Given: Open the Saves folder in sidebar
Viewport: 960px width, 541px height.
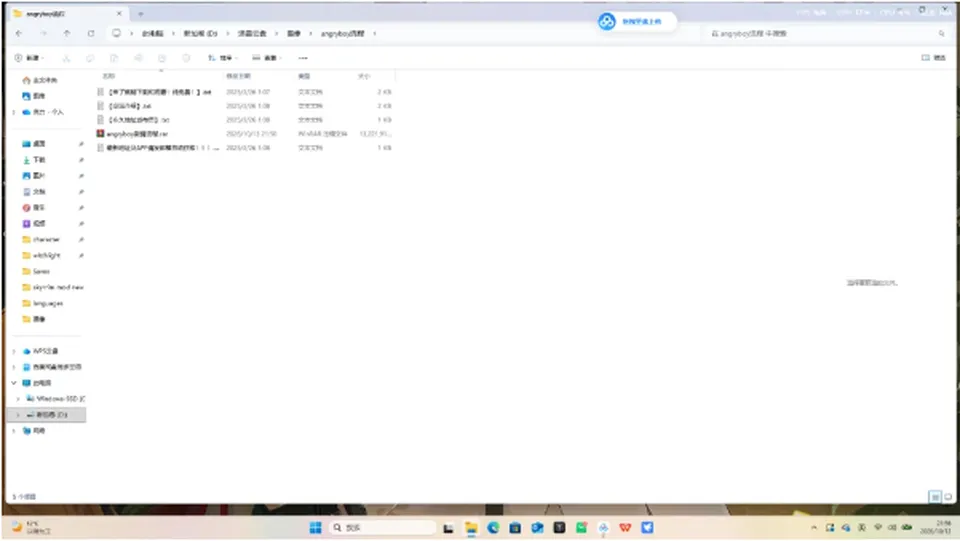Looking at the screenshot, I should point(36,271).
